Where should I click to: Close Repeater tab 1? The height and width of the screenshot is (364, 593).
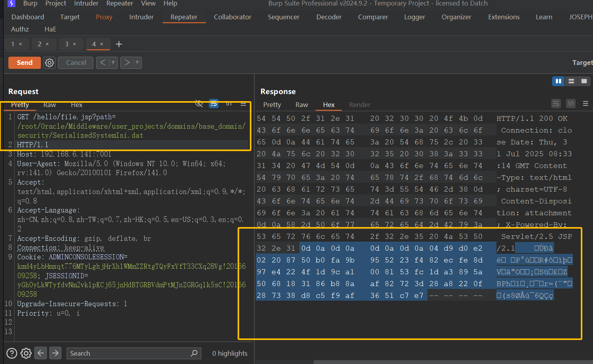[20, 44]
